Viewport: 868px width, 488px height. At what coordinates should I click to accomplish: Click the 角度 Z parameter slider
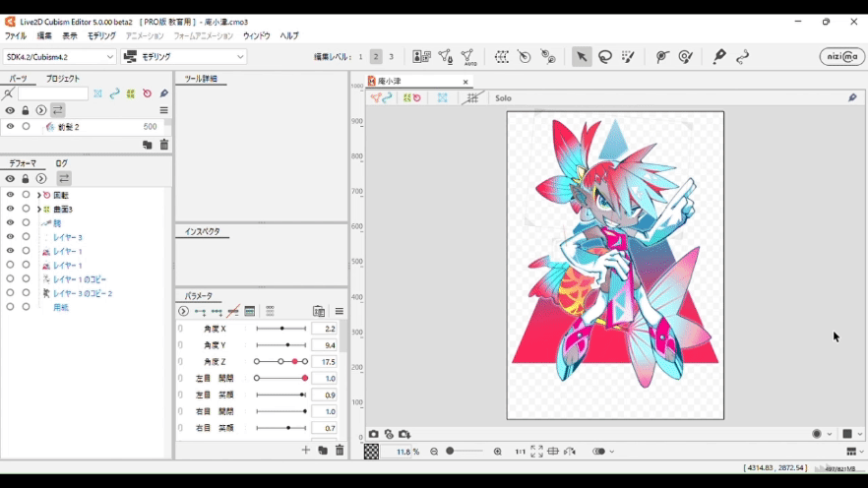click(x=281, y=361)
